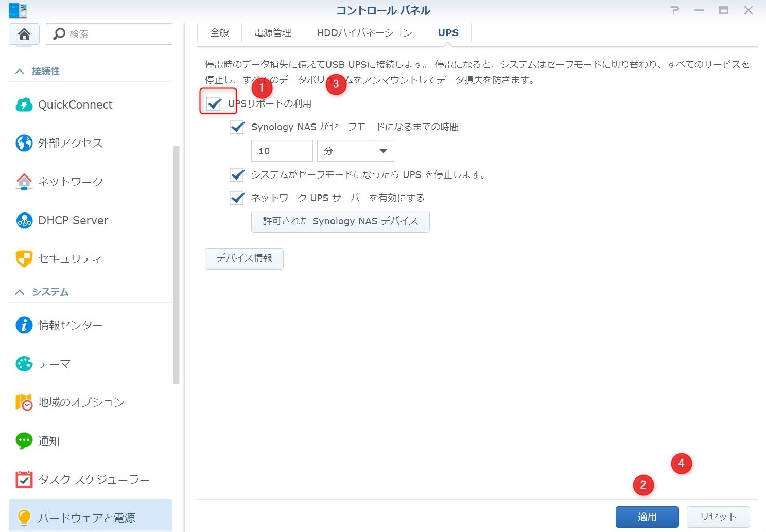The height and width of the screenshot is (532, 766).
Task: Disable ネットワーク UPS サーバー checkbox
Action: click(237, 198)
